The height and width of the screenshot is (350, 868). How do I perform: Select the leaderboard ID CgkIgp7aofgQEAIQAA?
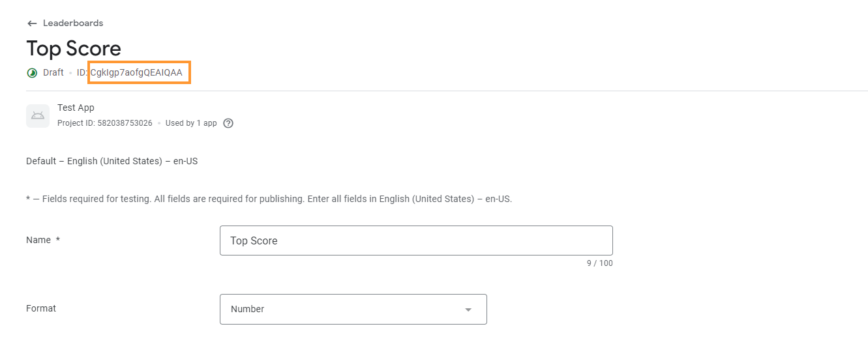(x=137, y=72)
